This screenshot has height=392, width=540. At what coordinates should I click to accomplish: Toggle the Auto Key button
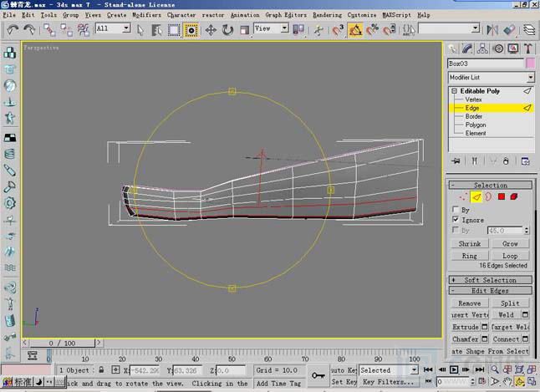344,370
